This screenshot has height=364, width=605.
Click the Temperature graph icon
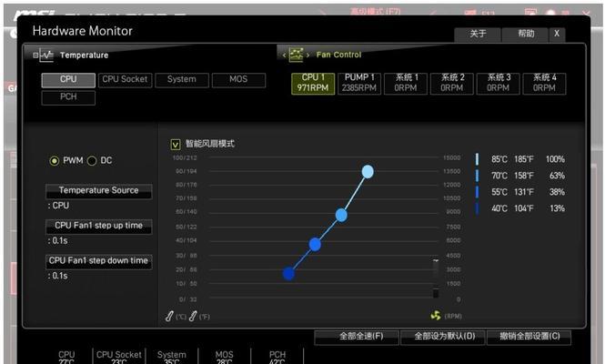click(x=47, y=56)
